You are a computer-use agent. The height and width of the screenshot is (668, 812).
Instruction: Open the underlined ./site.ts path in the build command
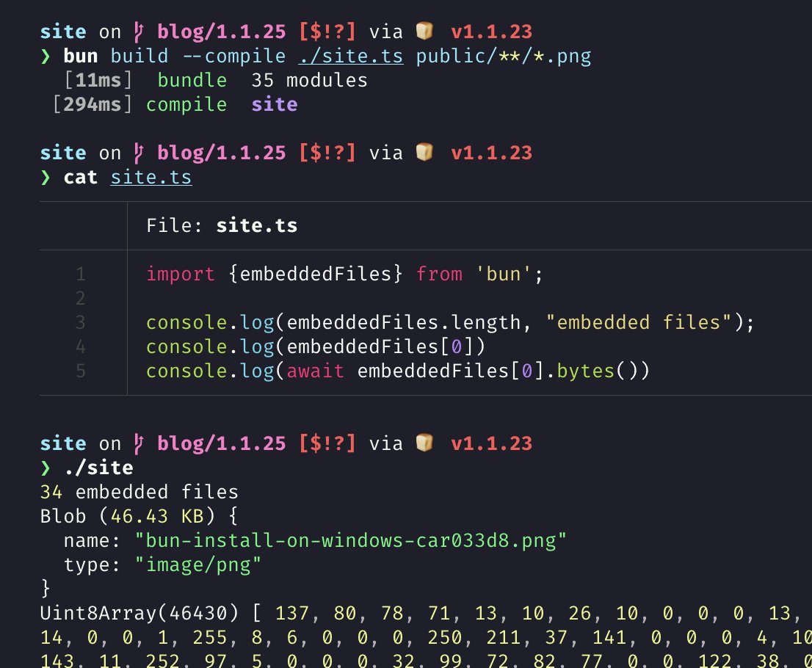coord(351,56)
